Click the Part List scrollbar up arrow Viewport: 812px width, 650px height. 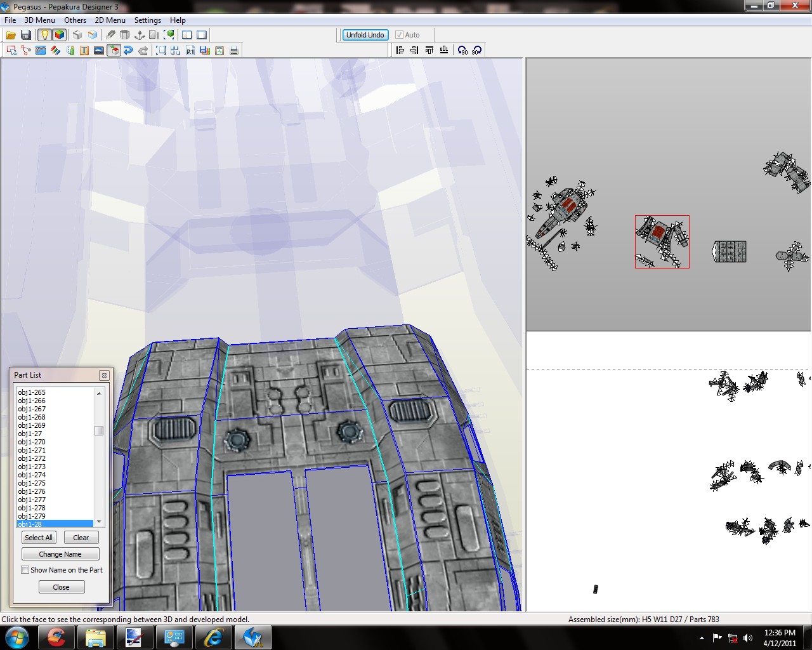(99, 394)
